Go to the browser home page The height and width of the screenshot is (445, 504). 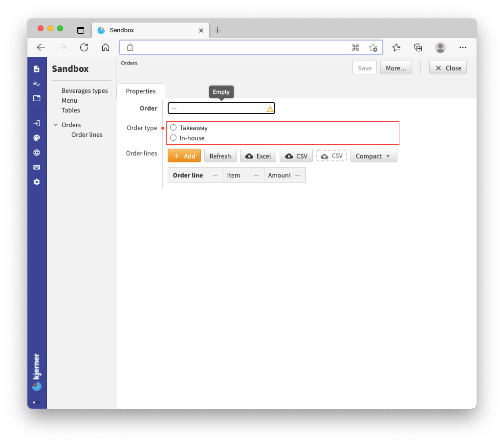106,47
